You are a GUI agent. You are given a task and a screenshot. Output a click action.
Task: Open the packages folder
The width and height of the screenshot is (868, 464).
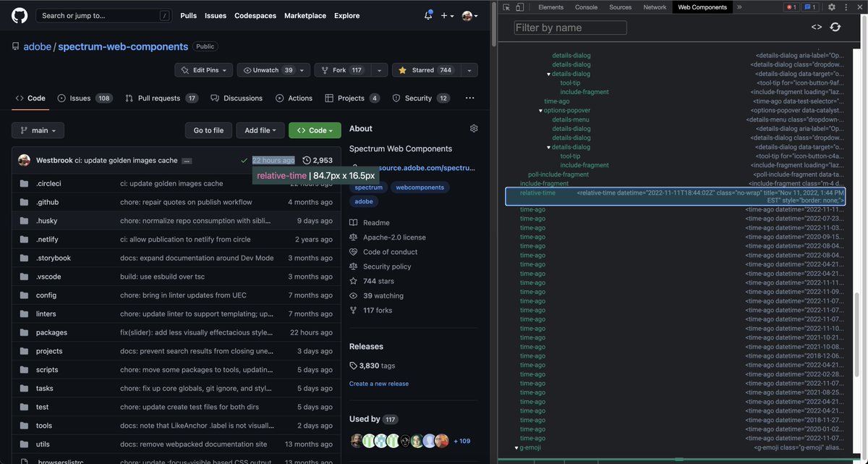51,332
